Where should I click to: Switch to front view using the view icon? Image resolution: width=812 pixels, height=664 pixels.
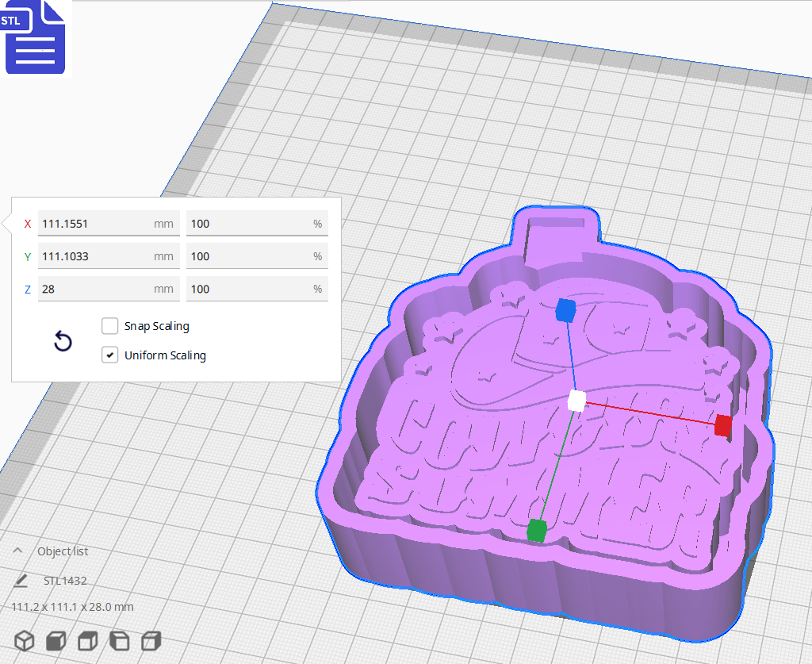(x=56, y=641)
